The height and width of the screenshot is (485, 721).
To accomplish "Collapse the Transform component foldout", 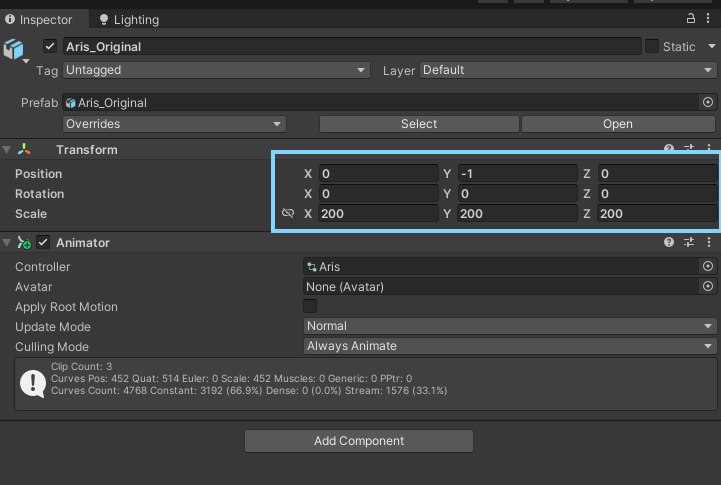I will click(x=8, y=150).
